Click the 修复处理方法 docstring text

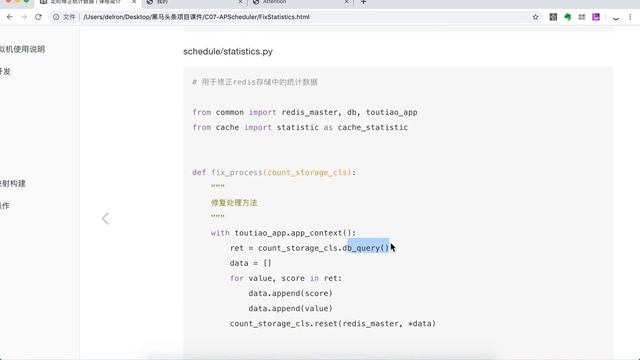pyautogui.click(x=234, y=203)
